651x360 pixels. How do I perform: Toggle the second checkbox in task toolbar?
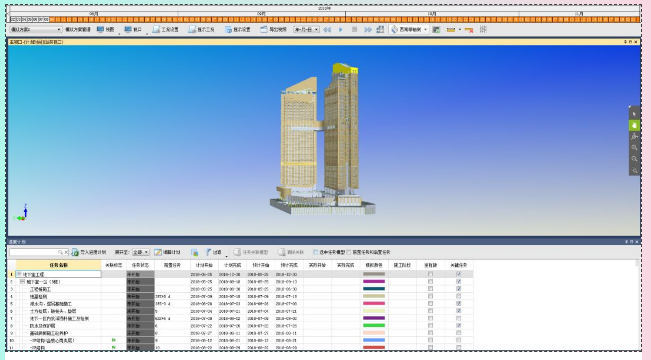[349, 252]
